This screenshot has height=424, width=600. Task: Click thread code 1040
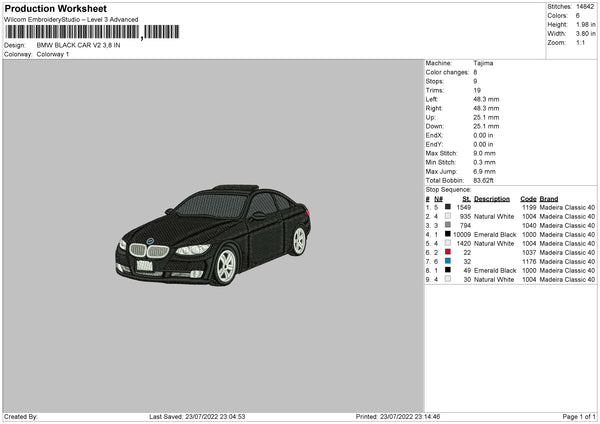(x=529, y=225)
